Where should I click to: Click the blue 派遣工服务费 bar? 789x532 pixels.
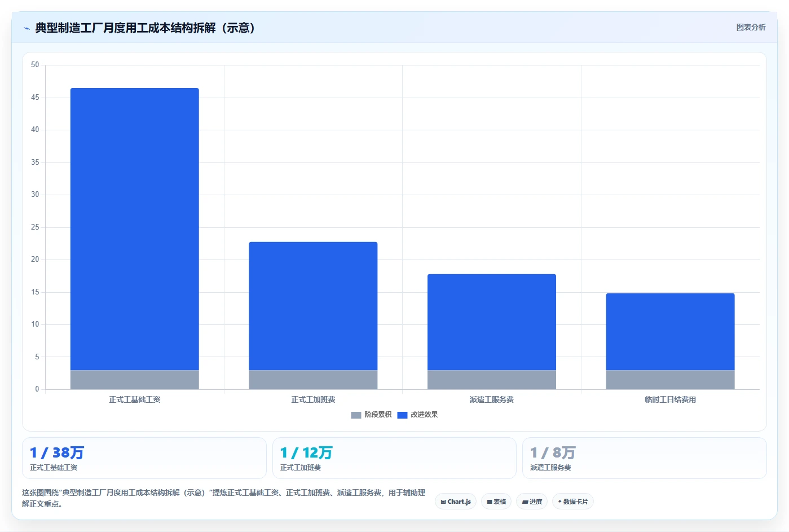click(x=492, y=322)
